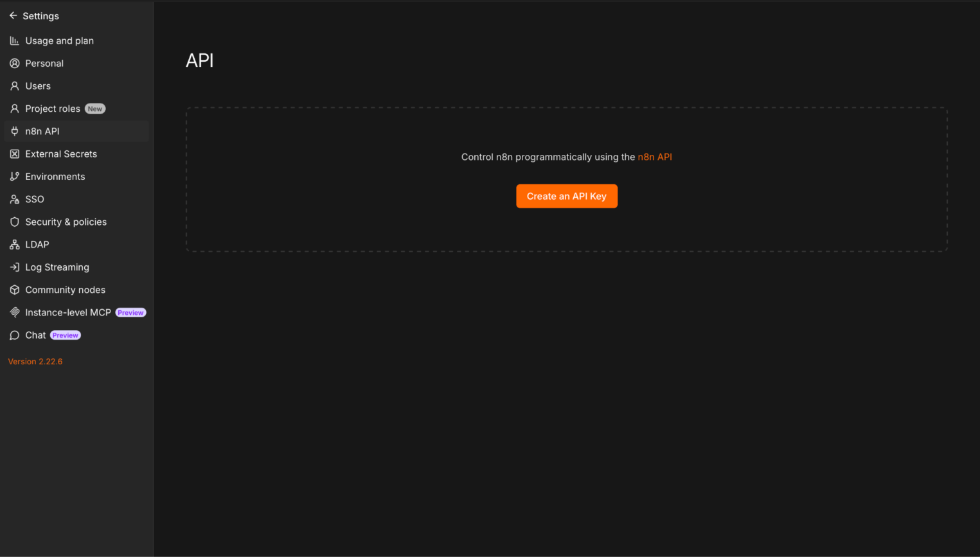The height and width of the screenshot is (557, 980).
Task: Click the back arrow next to Settings
Action: [13, 15]
